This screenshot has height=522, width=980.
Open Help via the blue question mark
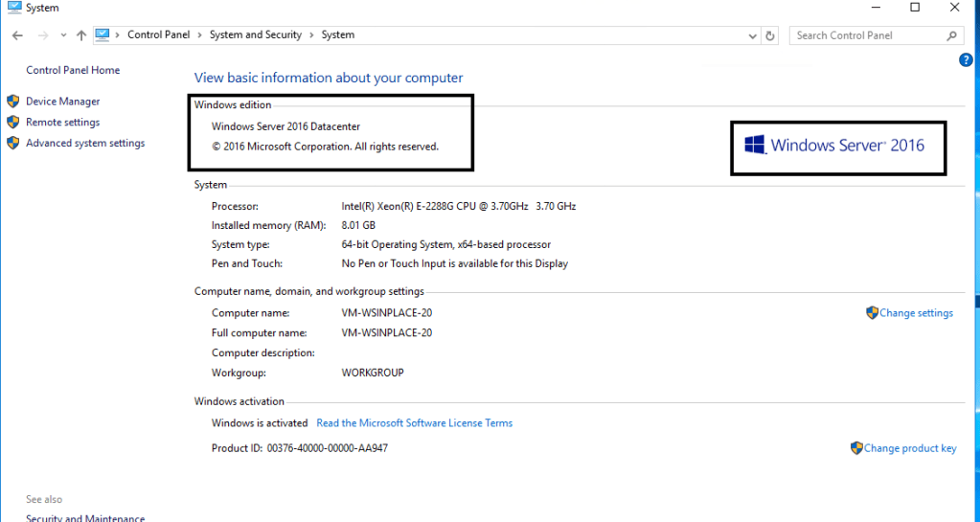click(966, 60)
